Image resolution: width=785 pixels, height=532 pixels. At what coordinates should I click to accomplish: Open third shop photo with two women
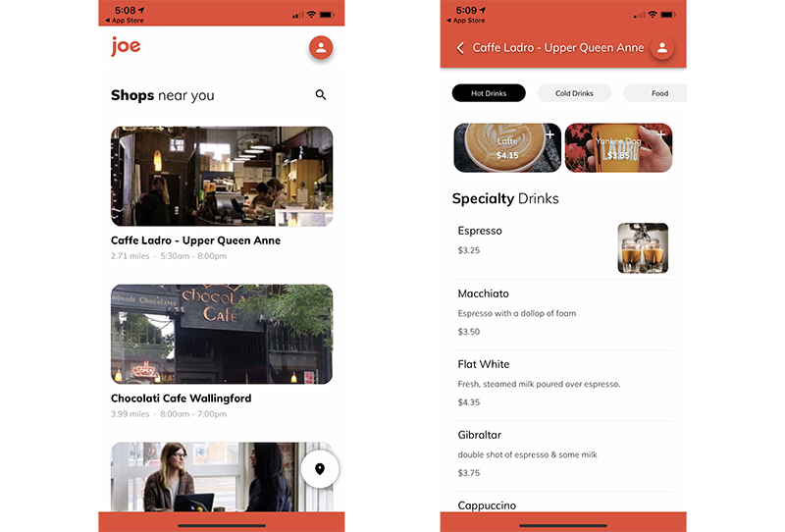pos(222,477)
